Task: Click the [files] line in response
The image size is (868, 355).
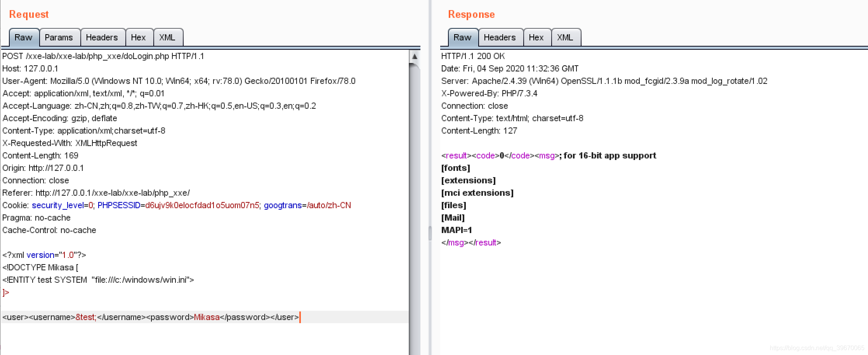Action: tap(454, 205)
